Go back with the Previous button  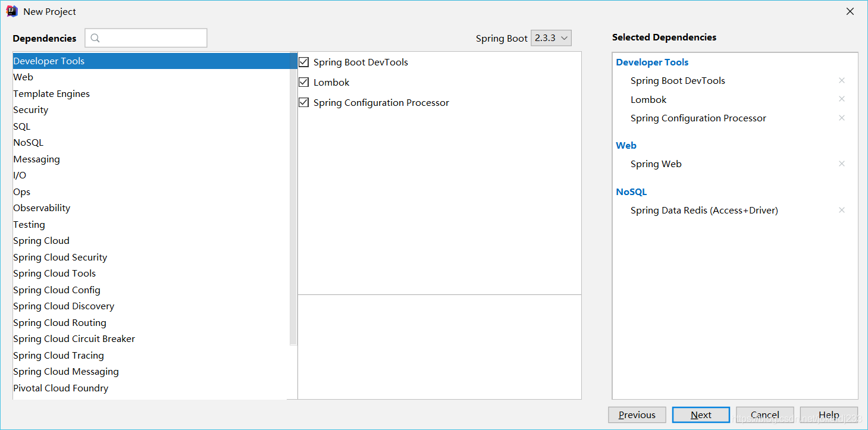pos(637,415)
